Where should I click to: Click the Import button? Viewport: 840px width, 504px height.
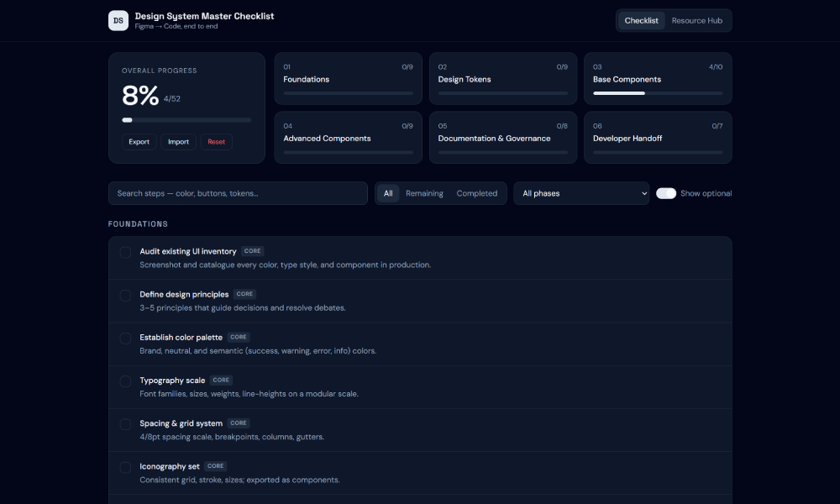click(178, 142)
